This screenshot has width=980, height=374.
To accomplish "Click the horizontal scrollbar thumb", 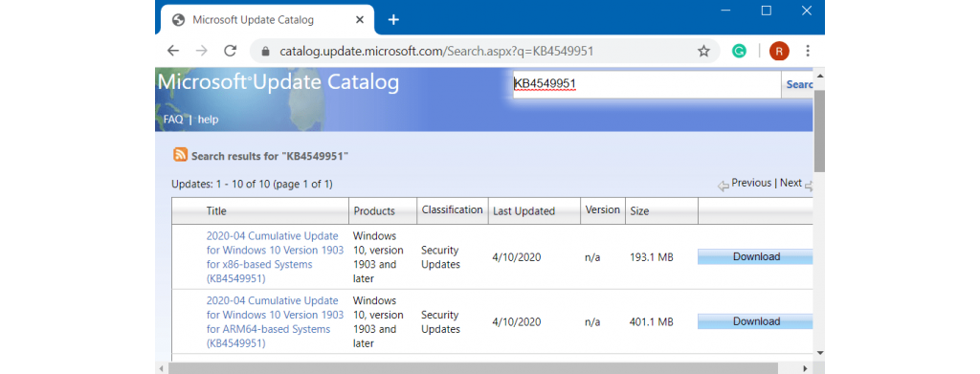I will pos(473,368).
